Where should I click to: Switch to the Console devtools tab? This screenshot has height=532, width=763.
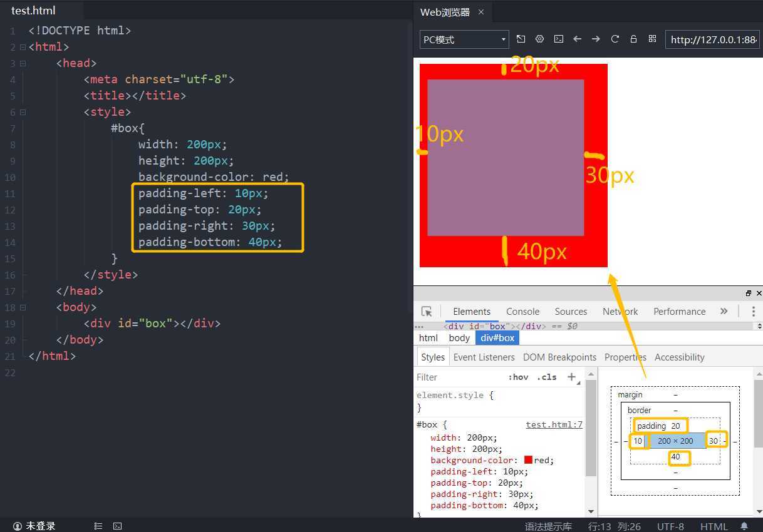522,312
